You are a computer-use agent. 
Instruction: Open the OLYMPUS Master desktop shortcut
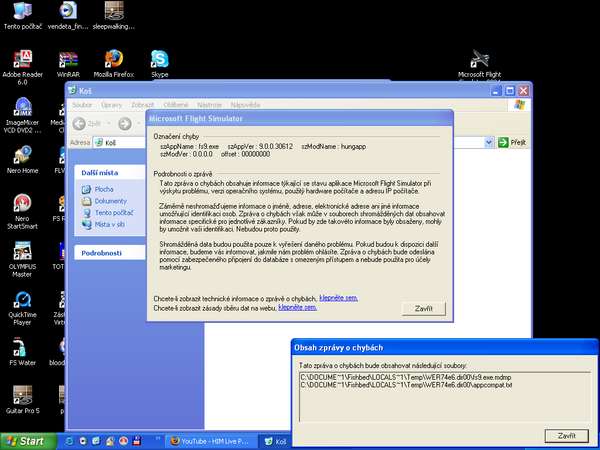coord(22,259)
